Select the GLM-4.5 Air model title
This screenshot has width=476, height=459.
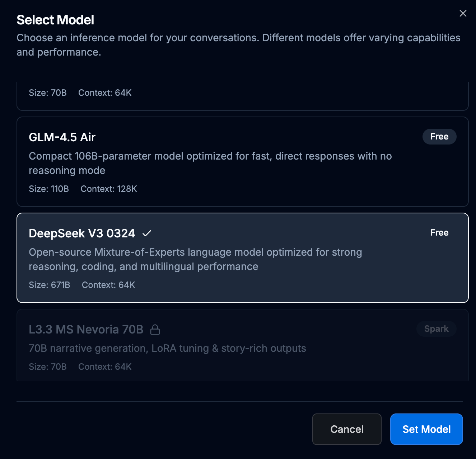pyautogui.click(x=62, y=137)
